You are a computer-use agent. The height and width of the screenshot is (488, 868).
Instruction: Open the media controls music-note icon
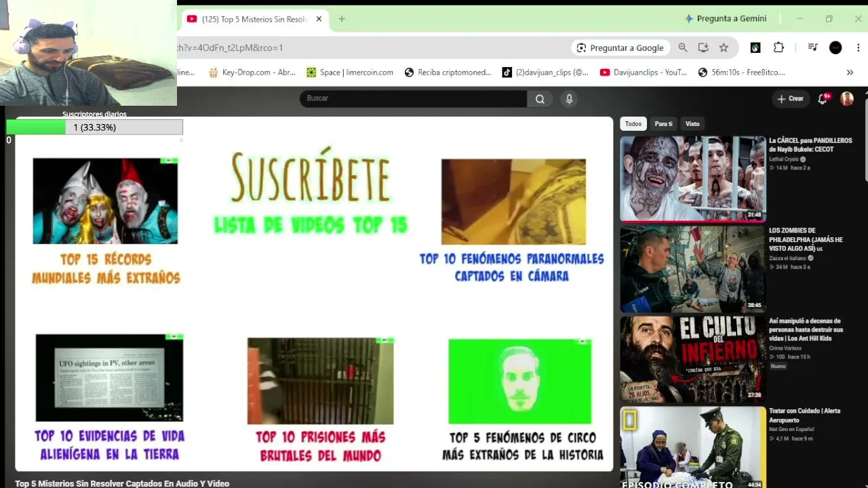(812, 47)
